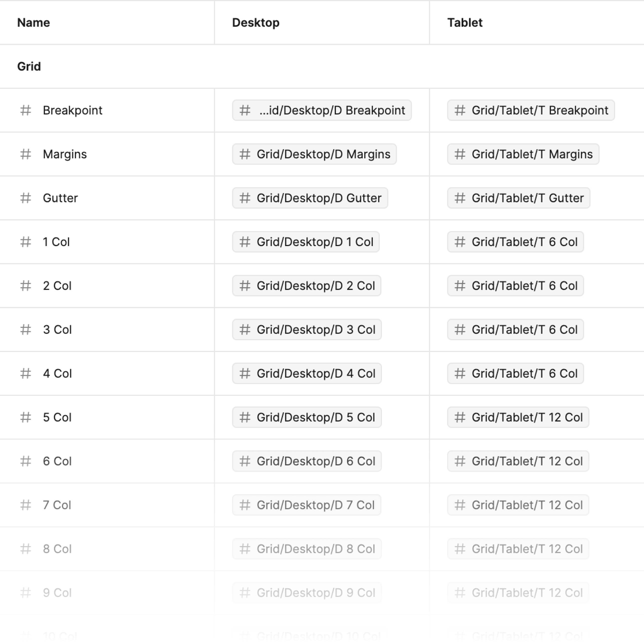Click the hash icon beside Gutter
The image size is (644, 644).
tap(26, 198)
